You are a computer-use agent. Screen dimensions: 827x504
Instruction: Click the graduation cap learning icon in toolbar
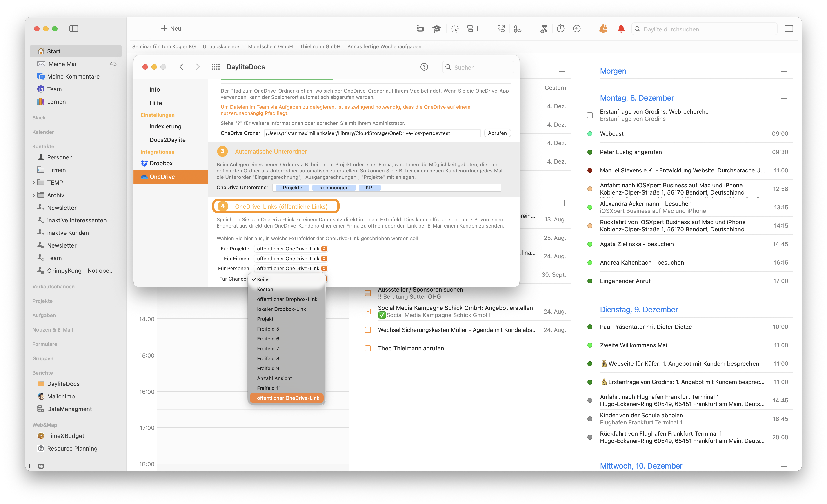point(436,29)
